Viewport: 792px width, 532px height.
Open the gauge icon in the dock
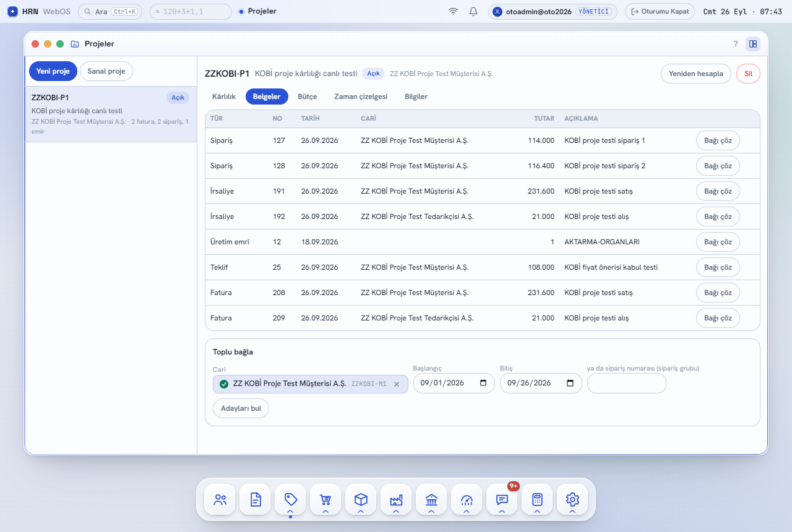tap(467, 499)
